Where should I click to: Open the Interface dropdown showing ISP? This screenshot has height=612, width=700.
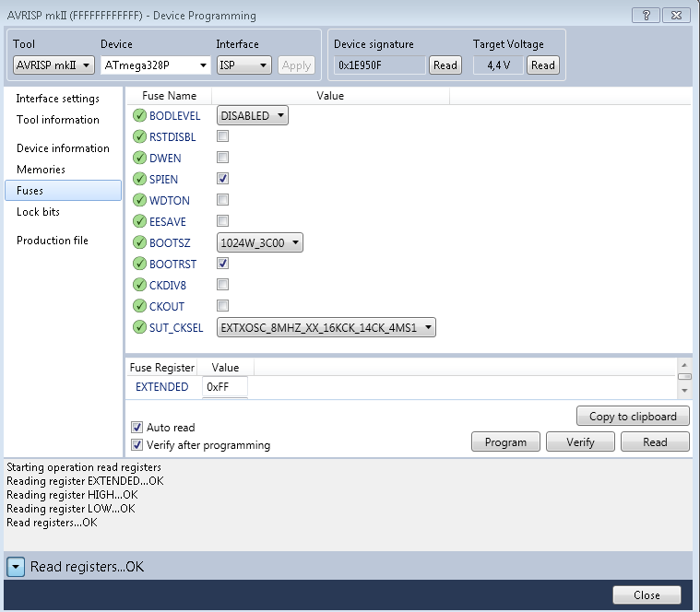click(244, 65)
